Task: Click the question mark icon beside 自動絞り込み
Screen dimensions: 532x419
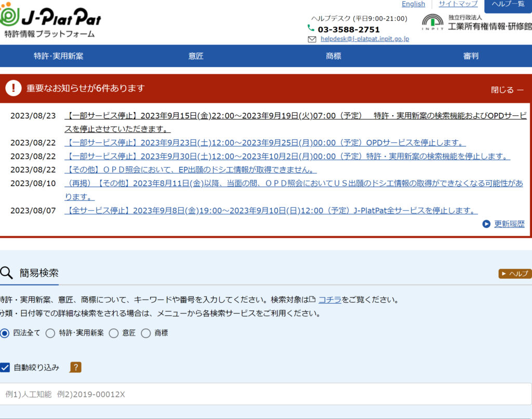Action: click(75, 368)
